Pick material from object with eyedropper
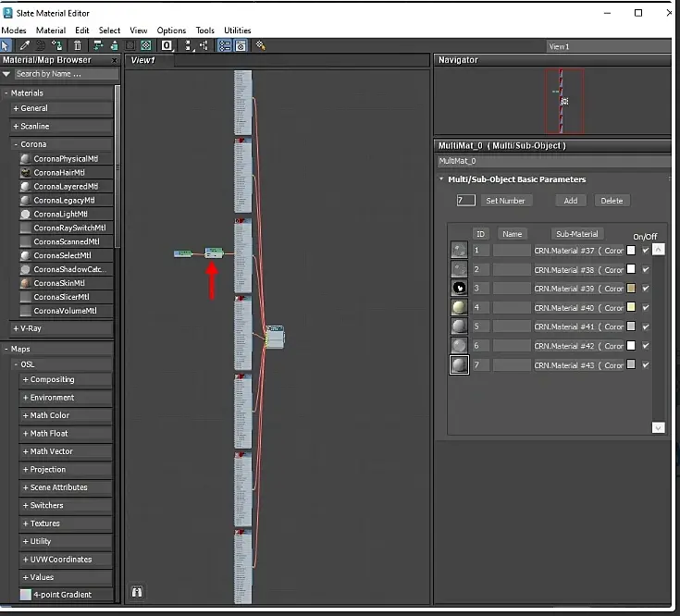This screenshot has width=680, height=616. click(x=24, y=45)
